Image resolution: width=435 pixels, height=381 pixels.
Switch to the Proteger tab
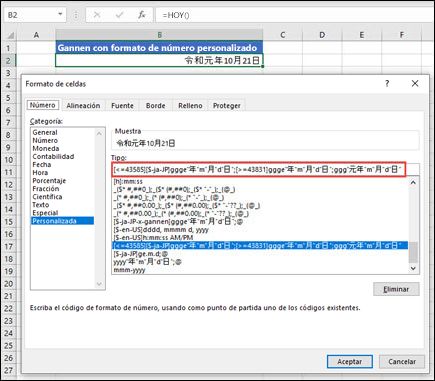click(x=227, y=106)
